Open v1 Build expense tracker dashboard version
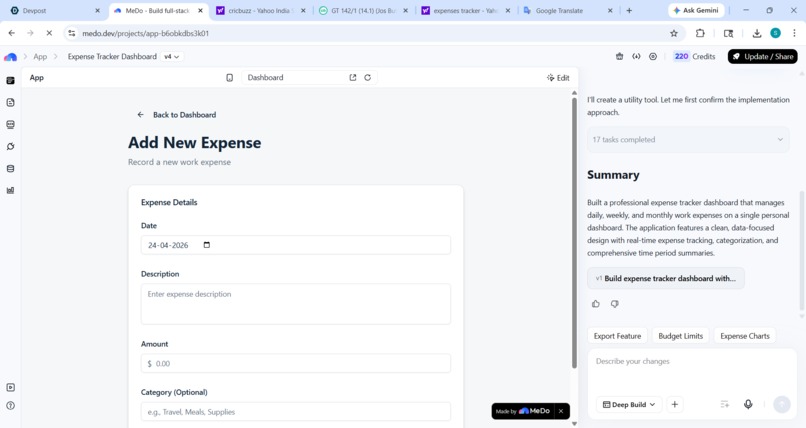The height and width of the screenshot is (428, 806). 666,278
